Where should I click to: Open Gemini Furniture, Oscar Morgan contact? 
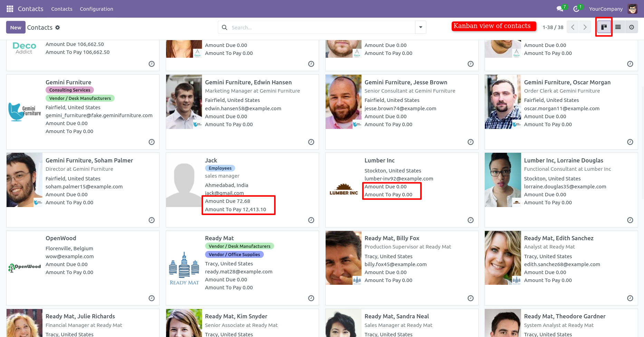coord(567,82)
